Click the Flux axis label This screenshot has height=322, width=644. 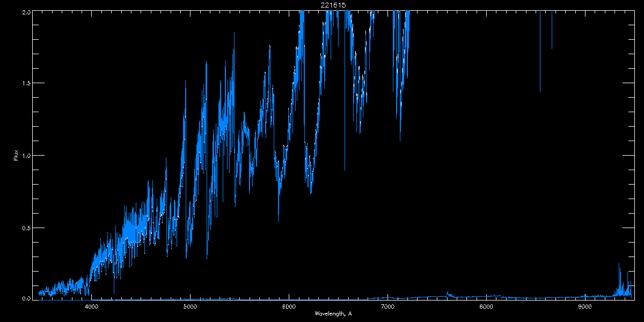click(16, 155)
